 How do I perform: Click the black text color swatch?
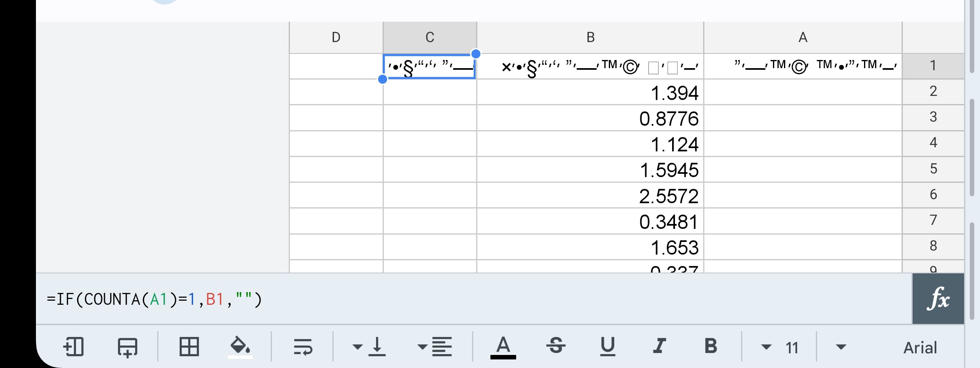tap(504, 357)
